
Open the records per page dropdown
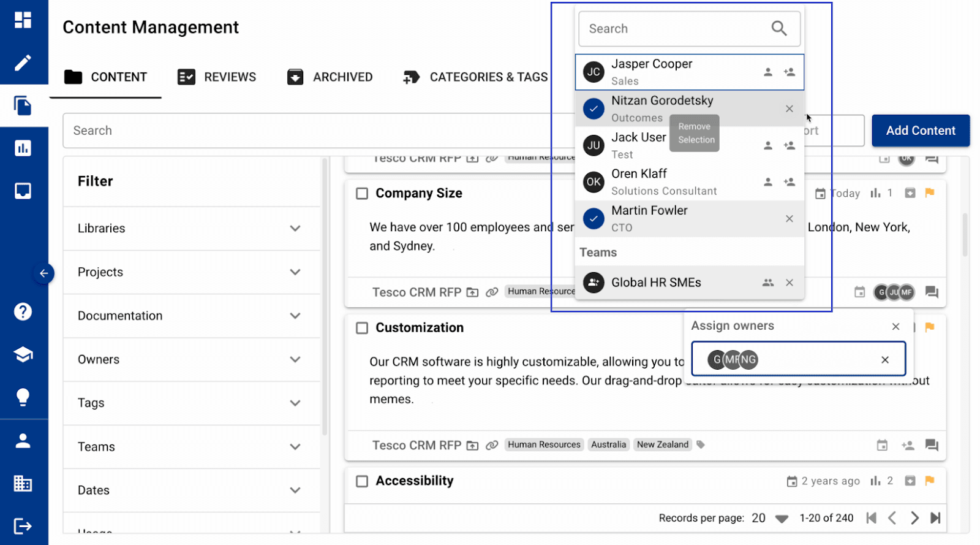tap(781, 519)
